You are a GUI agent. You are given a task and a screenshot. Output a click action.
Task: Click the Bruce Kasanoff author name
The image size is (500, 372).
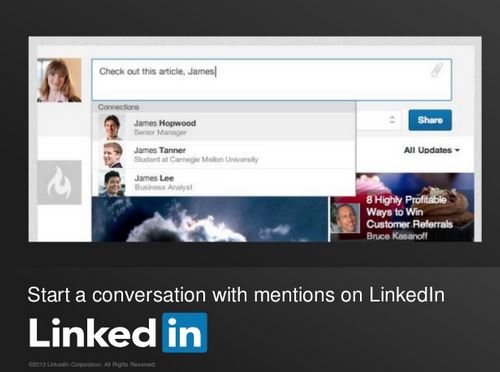tap(397, 236)
